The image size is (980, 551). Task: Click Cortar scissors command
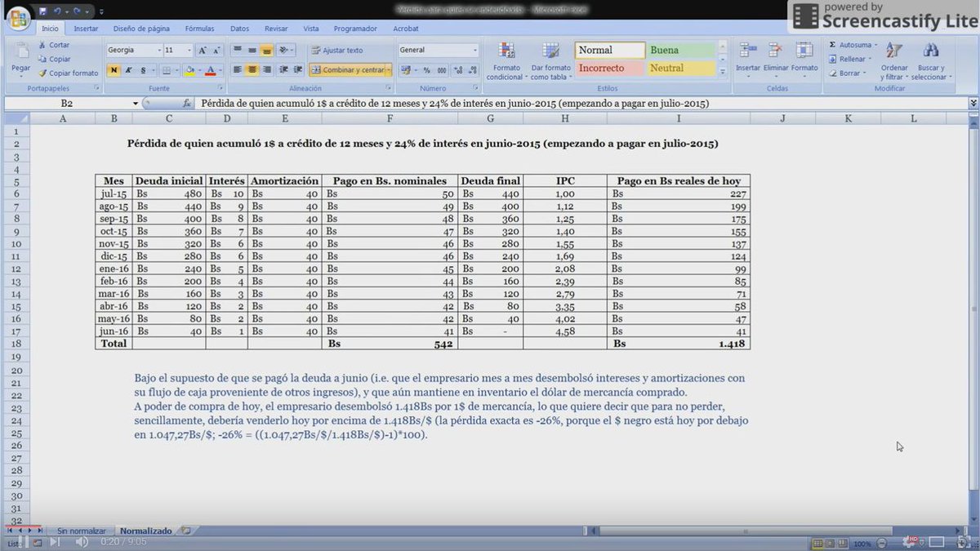[54, 46]
